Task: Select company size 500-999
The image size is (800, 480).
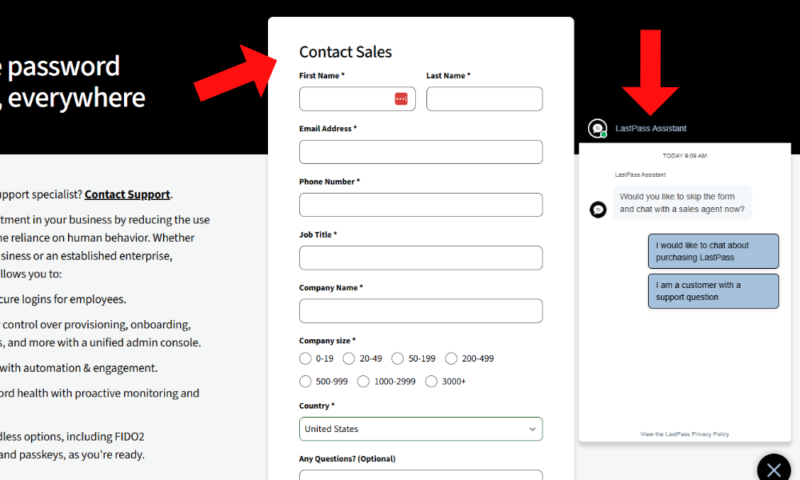Action: pos(305,382)
